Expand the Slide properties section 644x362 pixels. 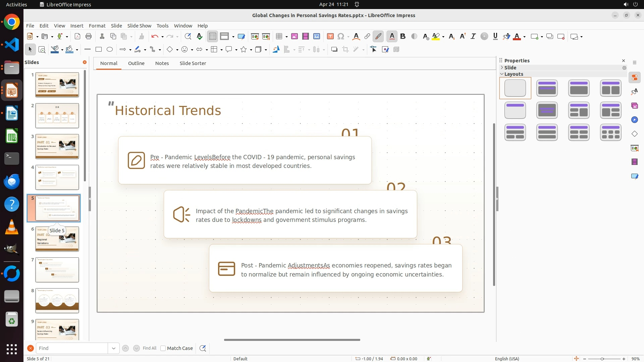click(510, 67)
